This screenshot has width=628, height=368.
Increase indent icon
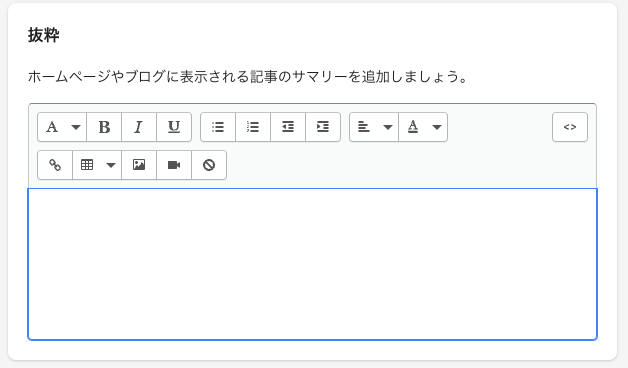click(323, 127)
